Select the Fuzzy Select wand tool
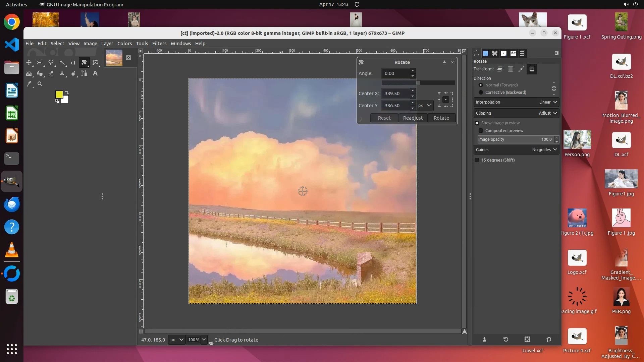This screenshot has height=362, width=644. click(62, 63)
